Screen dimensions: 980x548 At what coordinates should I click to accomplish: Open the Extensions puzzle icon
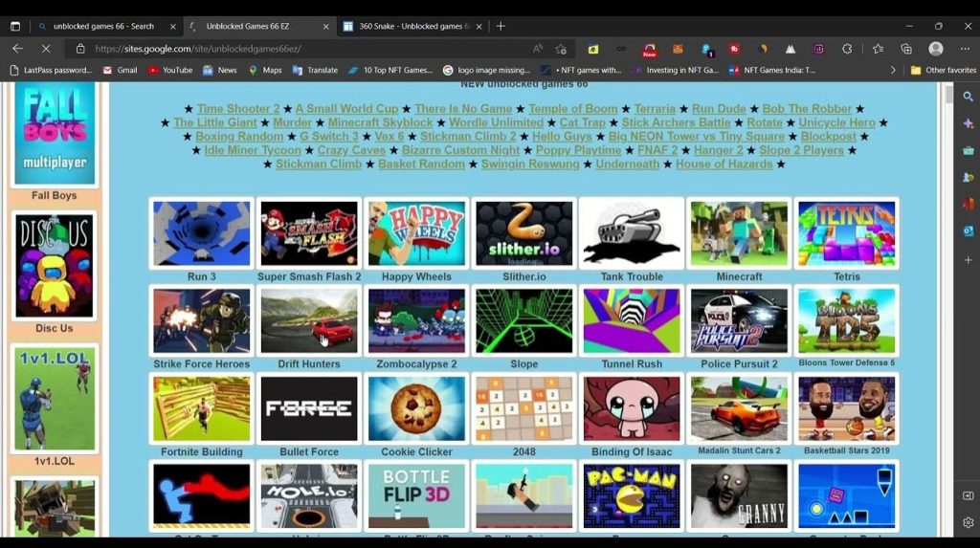pyautogui.click(x=847, y=48)
